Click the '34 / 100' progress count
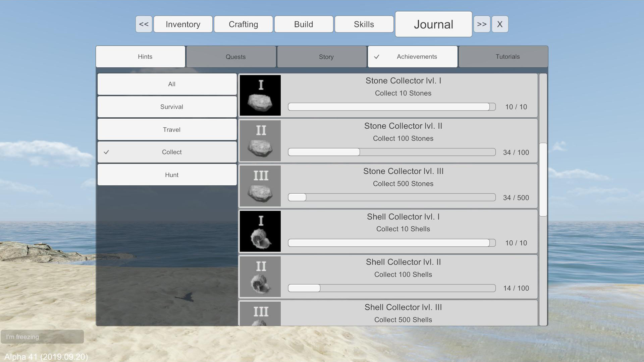The height and width of the screenshot is (362, 644). point(516,153)
